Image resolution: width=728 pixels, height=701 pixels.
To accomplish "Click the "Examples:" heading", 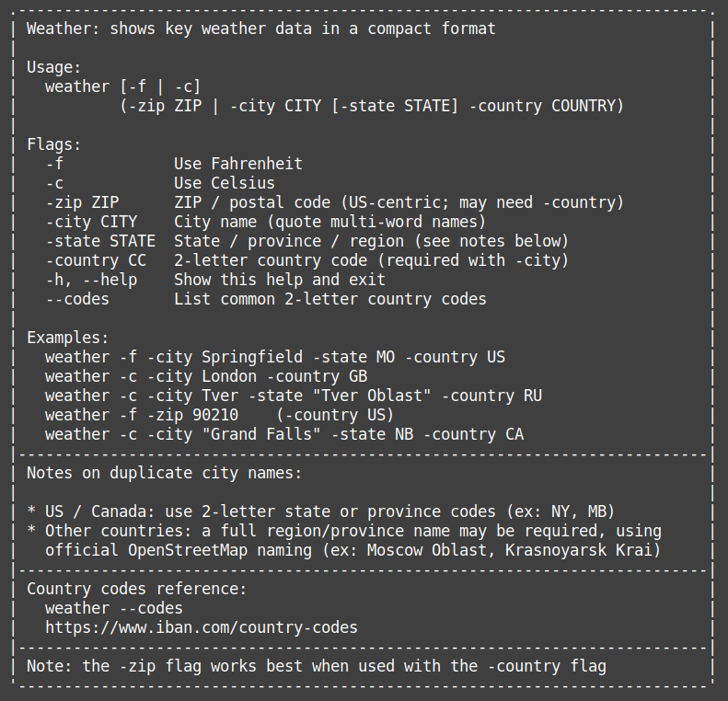I will pyautogui.click(x=67, y=338).
